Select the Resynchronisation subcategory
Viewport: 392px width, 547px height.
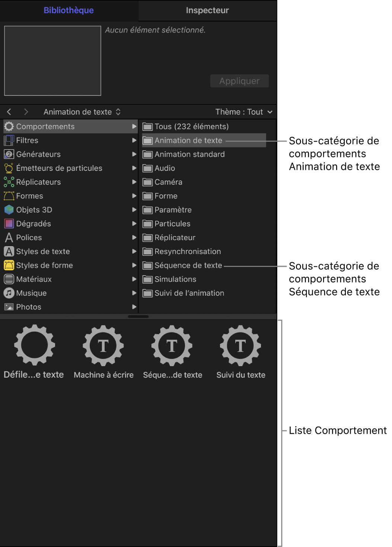pyautogui.click(x=204, y=252)
